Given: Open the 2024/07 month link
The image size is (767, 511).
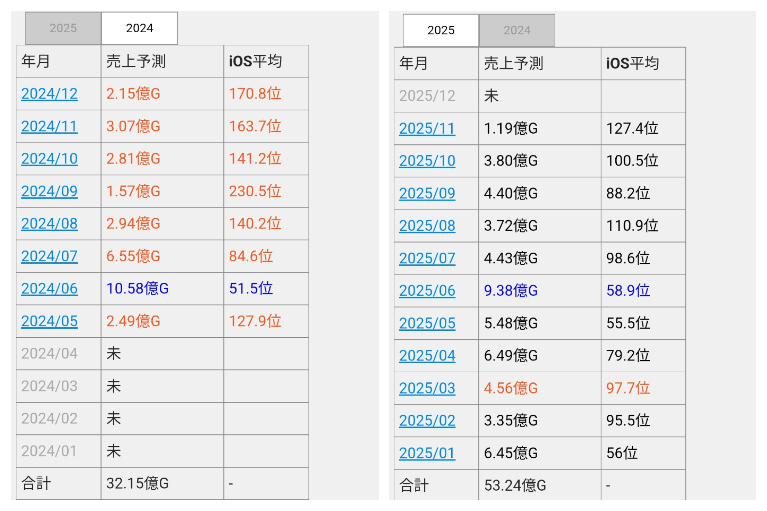Looking at the screenshot, I should coord(49,256).
